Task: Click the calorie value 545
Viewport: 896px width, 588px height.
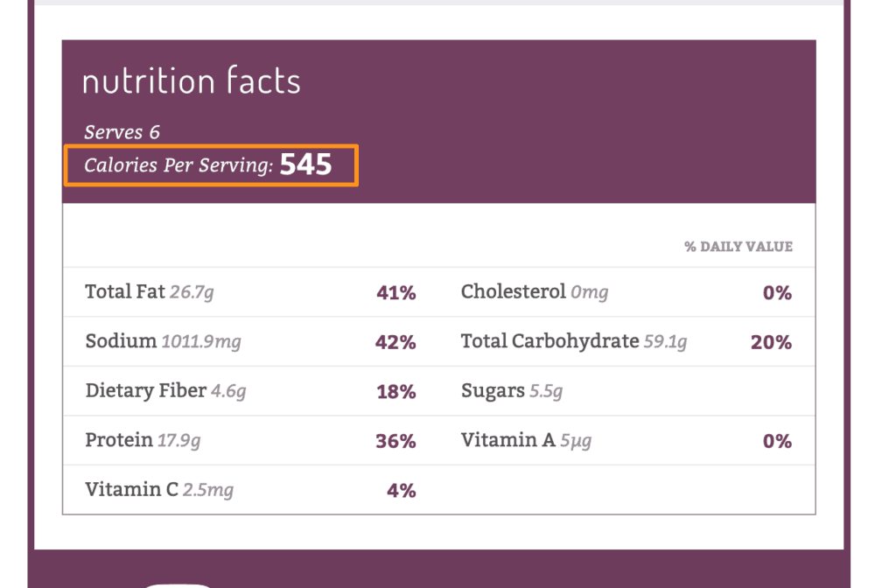Action: click(x=306, y=164)
